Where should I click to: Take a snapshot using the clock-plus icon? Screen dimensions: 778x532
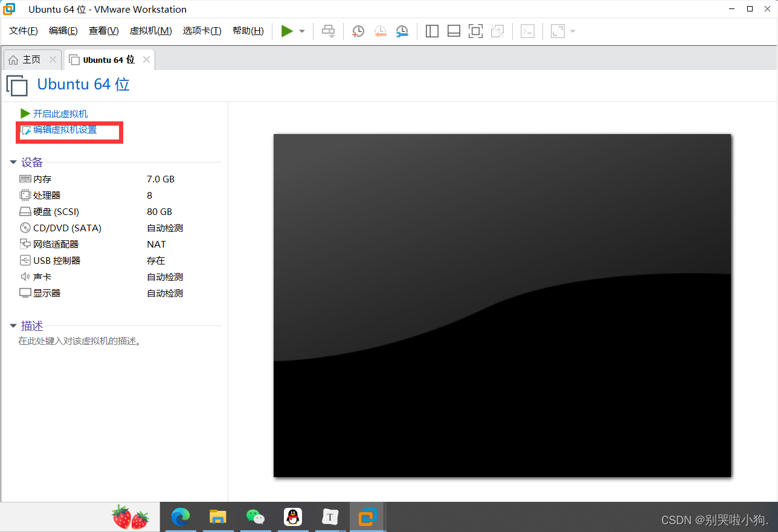point(358,31)
